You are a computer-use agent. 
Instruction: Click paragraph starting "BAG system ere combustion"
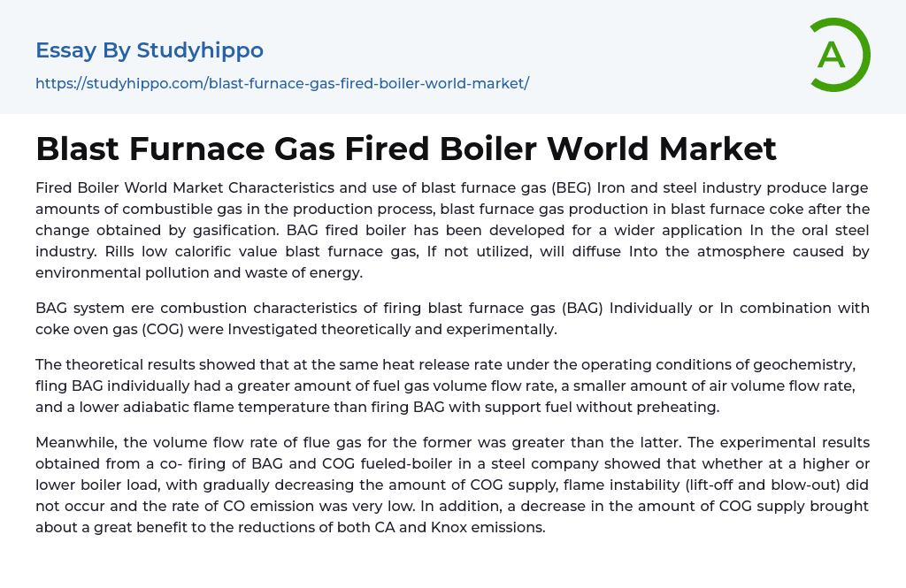pyautogui.click(x=452, y=318)
